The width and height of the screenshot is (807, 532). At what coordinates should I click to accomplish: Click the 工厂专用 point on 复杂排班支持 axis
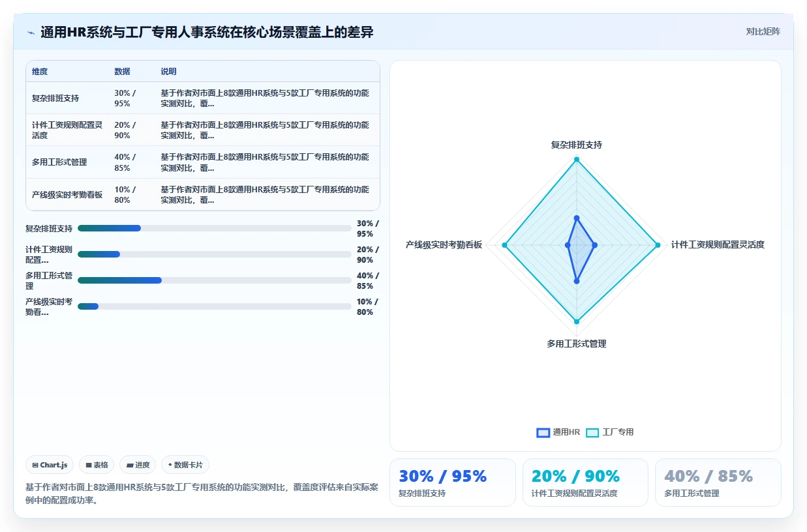[x=577, y=159]
